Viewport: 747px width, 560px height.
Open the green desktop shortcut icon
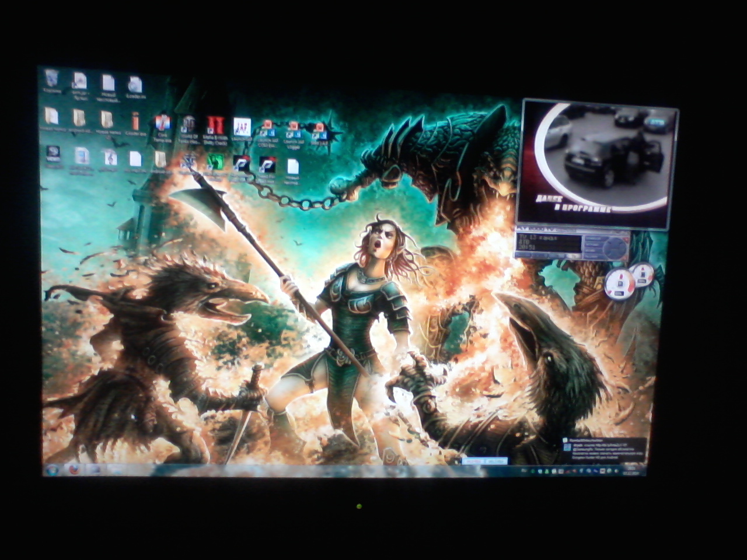tap(215, 162)
